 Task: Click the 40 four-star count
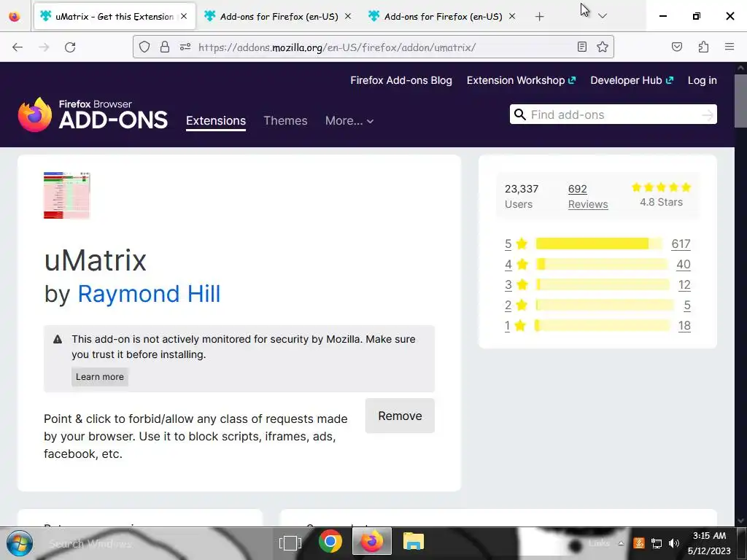(683, 264)
